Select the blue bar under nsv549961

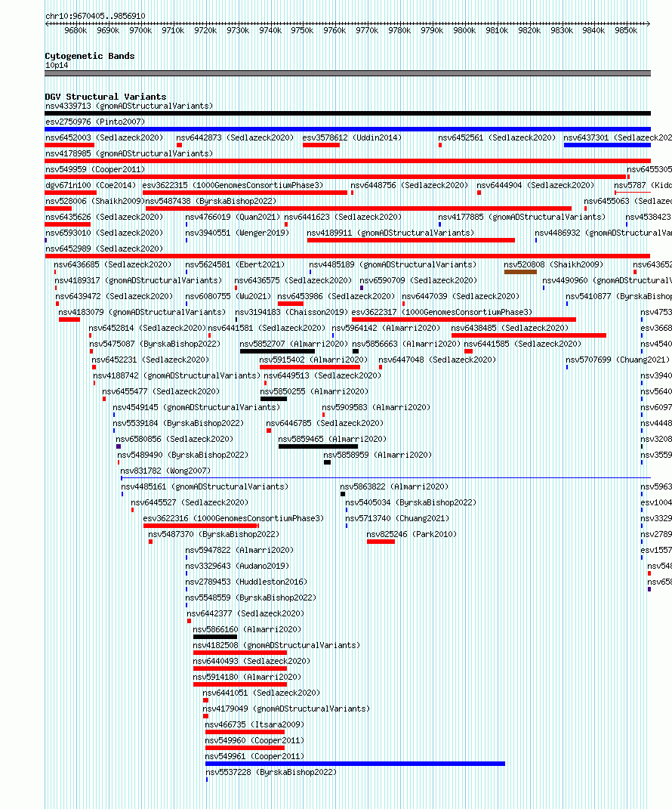[356, 764]
